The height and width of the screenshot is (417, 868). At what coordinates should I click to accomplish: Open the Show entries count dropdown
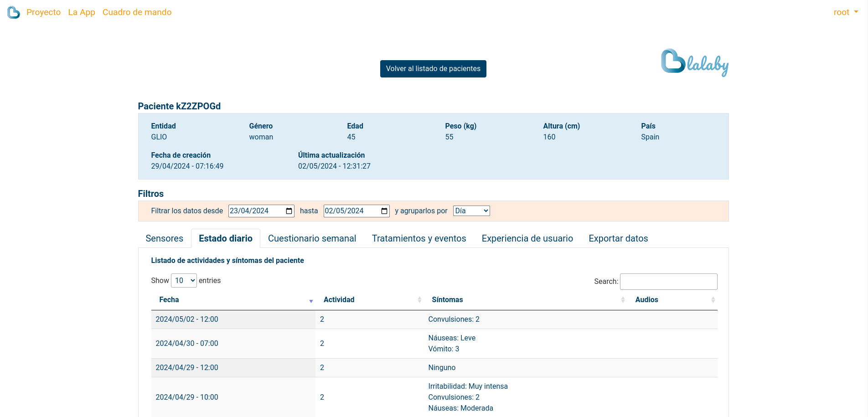[184, 281]
